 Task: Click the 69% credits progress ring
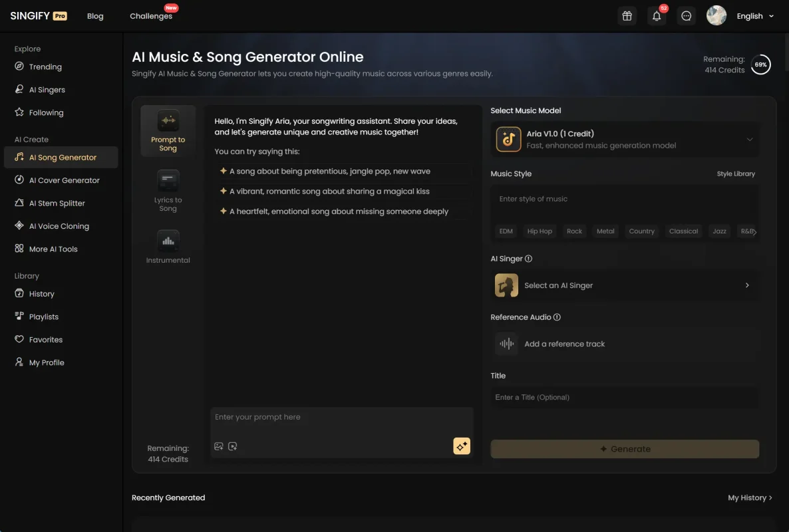click(760, 65)
